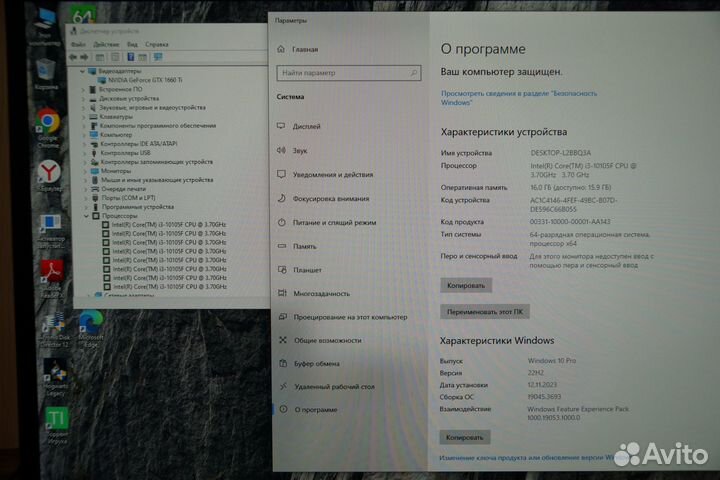Image resolution: width=720 pixels, height=480 pixels.
Task: Click Back arrow in Device Manager toolbar
Action: 73,57
